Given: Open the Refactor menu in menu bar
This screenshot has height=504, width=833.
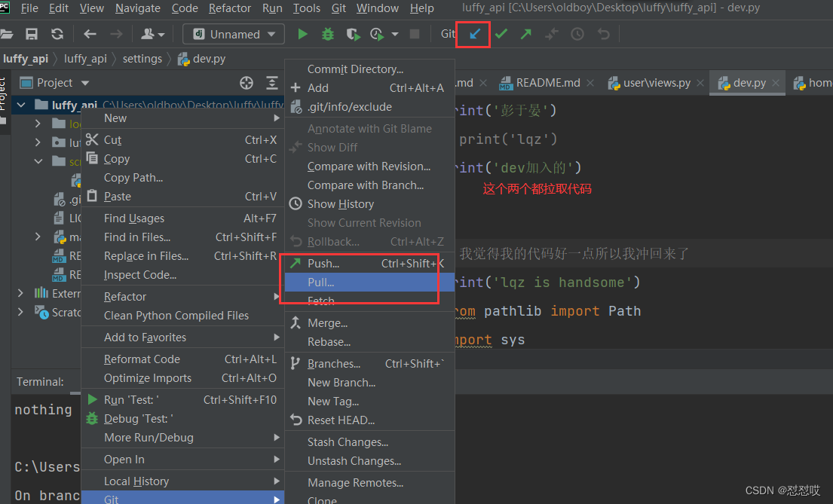Looking at the screenshot, I should coord(229,8).
